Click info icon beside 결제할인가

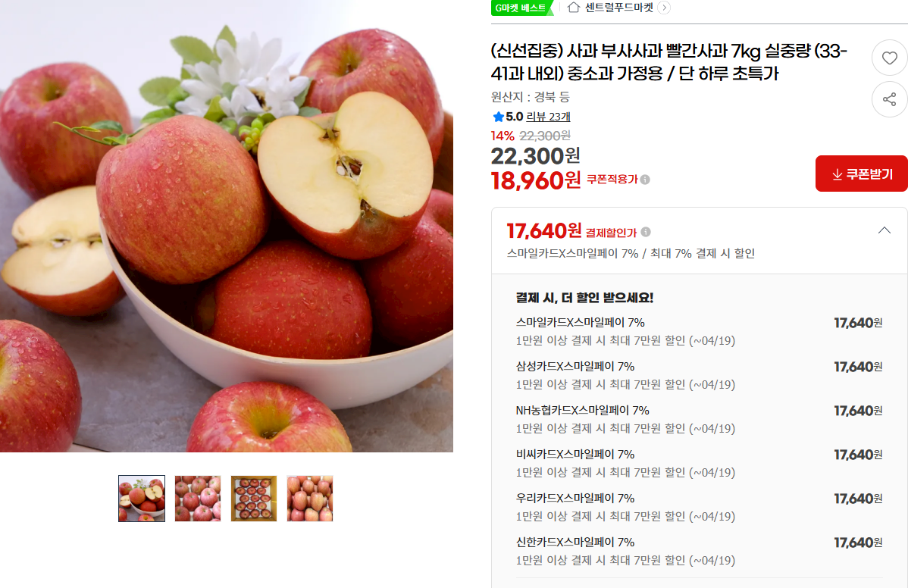pyautogui.click(x=646, y=232)
